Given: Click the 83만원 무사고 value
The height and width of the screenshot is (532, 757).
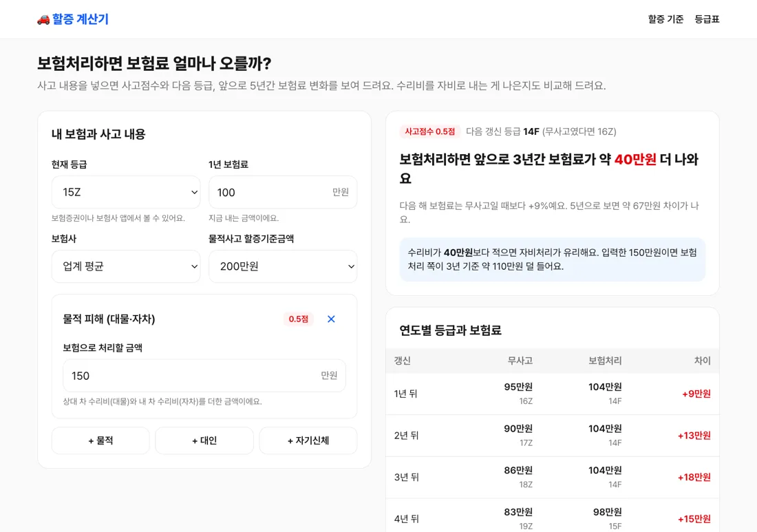Looking at the screenshot, I should (518, 512).
